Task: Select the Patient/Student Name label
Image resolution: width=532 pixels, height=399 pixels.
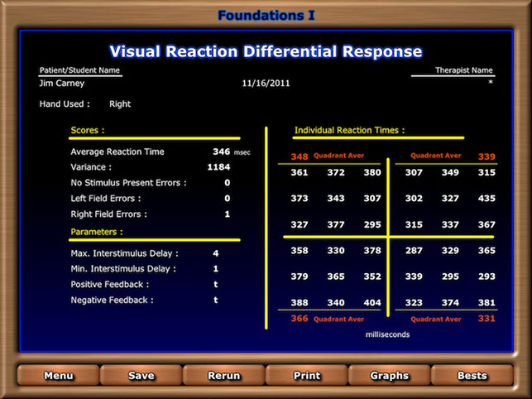Action: tap(79, 70)
